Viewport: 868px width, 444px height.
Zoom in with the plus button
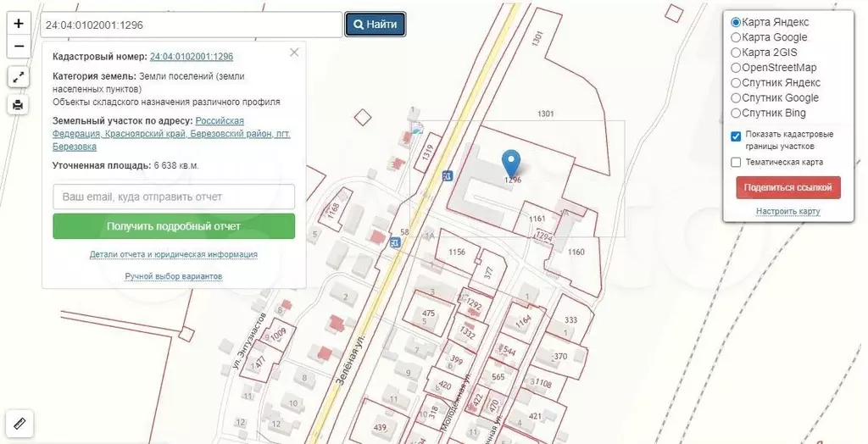pyautogui.click(x=19, y=24)
